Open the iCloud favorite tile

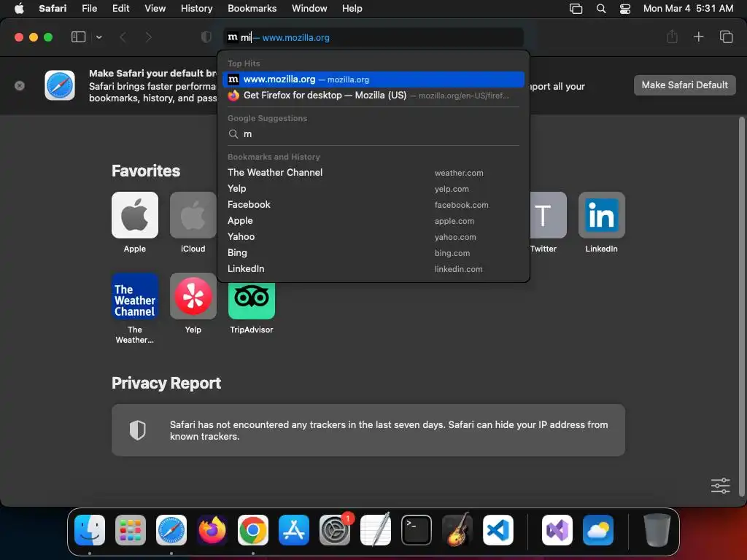pos(193,215)
